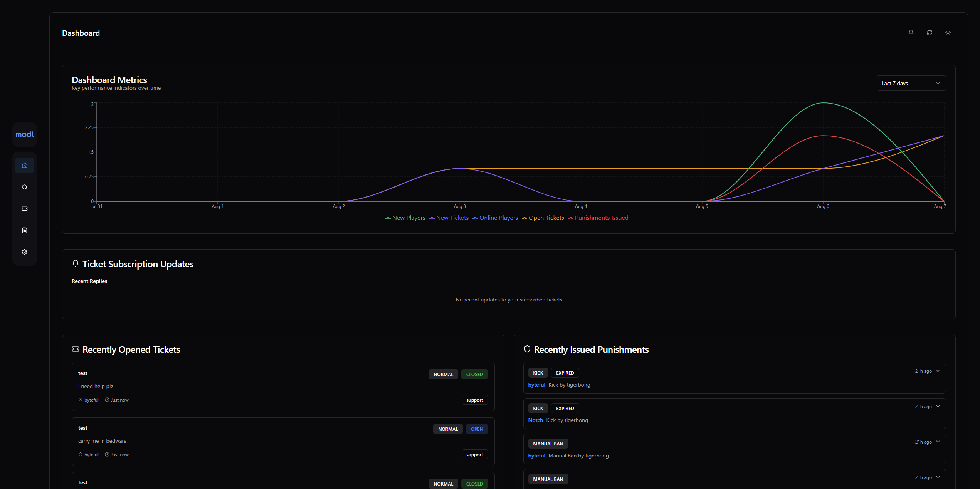Viewport: 980px width, 489px height.
Task: Expand byteful Kick by tigerbong punishment
Action: click(x=938, y=371)
